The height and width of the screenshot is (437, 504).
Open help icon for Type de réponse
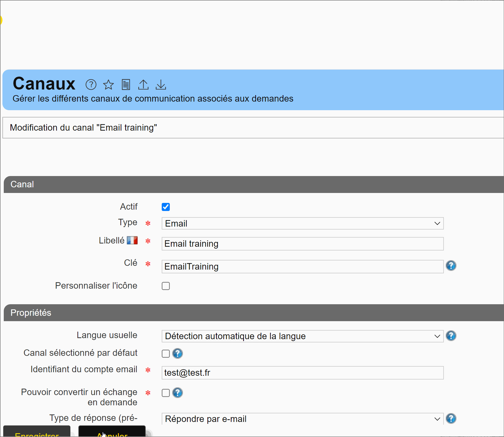(451, 419)
